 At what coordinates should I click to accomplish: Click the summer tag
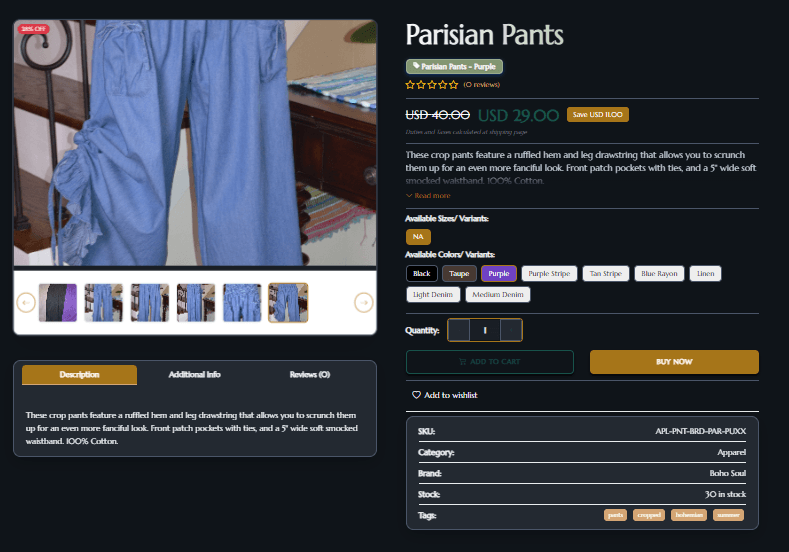(728, 515)
